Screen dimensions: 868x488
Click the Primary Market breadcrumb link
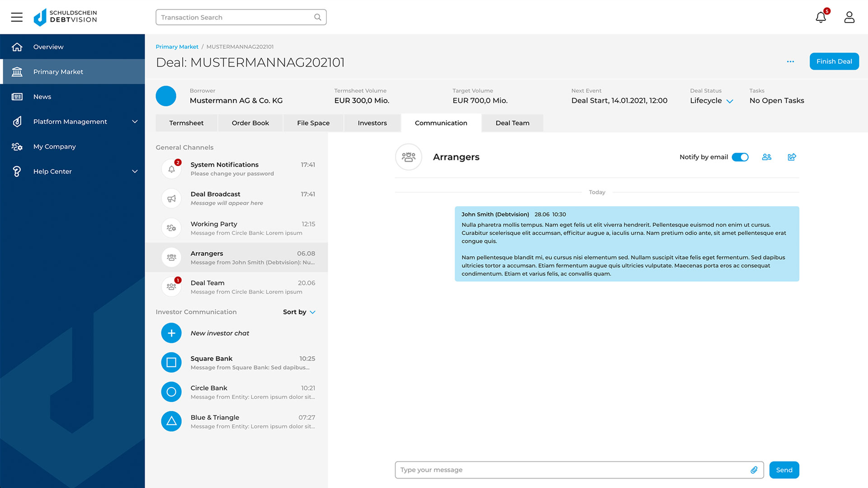point(177,47)
